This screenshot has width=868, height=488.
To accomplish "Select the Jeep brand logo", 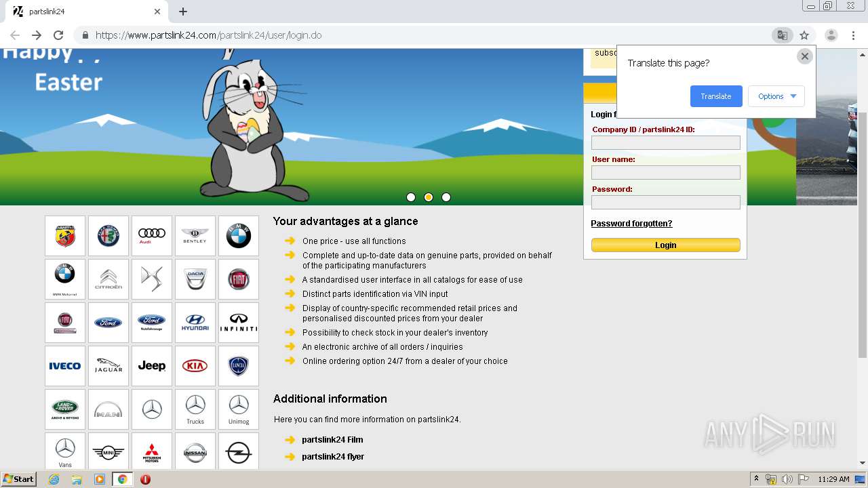I will click(x=152, y=366).
